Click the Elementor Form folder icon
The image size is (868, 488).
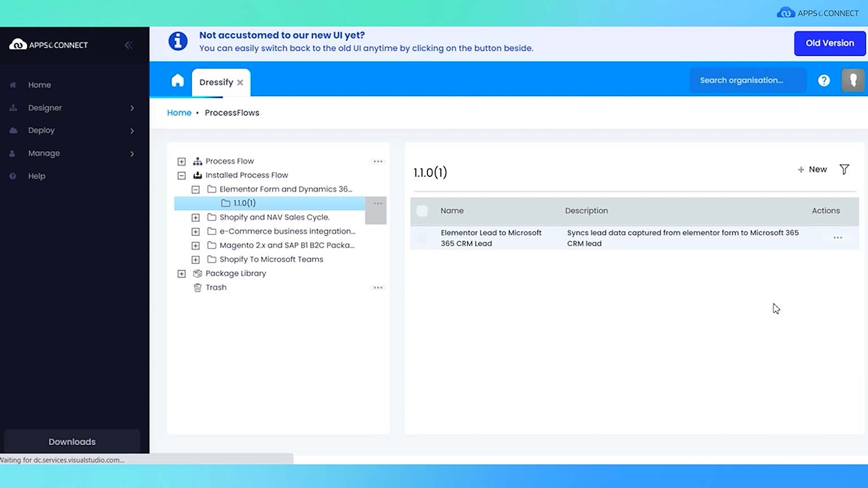point(212,189)
